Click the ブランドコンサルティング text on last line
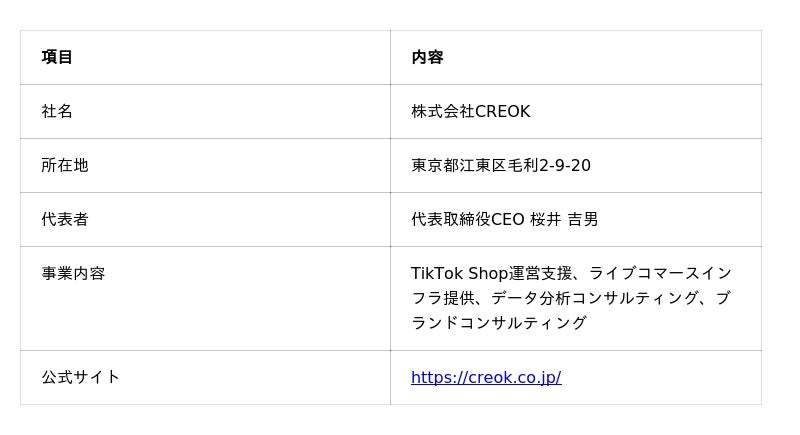 (499, 322)
